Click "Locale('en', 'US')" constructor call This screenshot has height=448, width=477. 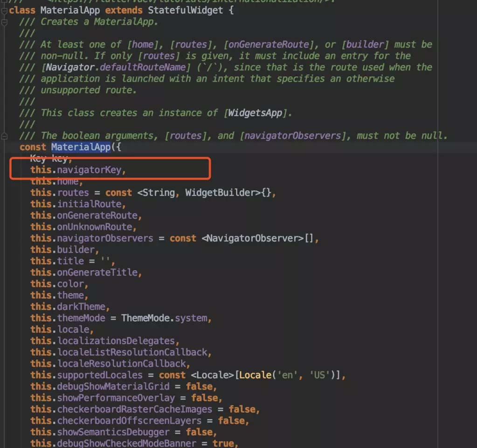coord(287,375)
